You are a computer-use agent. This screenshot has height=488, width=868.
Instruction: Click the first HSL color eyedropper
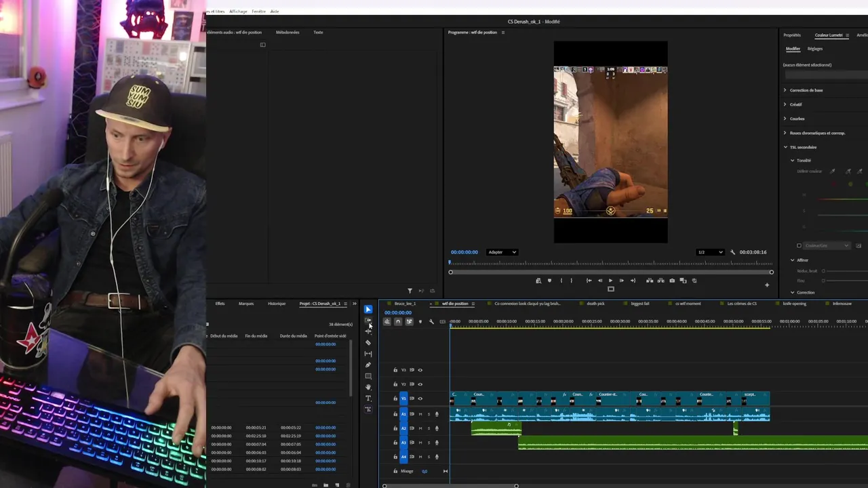(832, 171)
